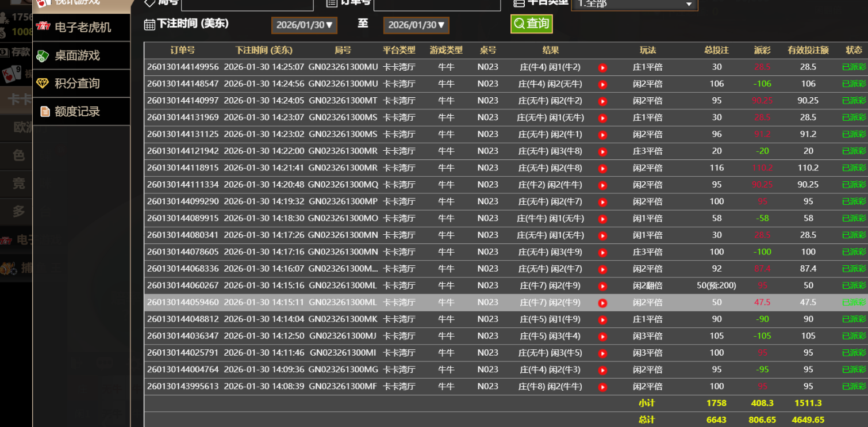
Task: Go to the 额度记录 menu item
Action: pyautogui.click(x=77, y=112)
